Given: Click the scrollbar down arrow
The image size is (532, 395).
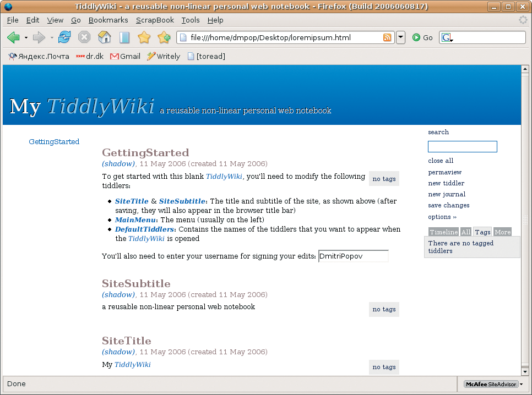Looking at the screenshot, I should [x=525, y=371].
